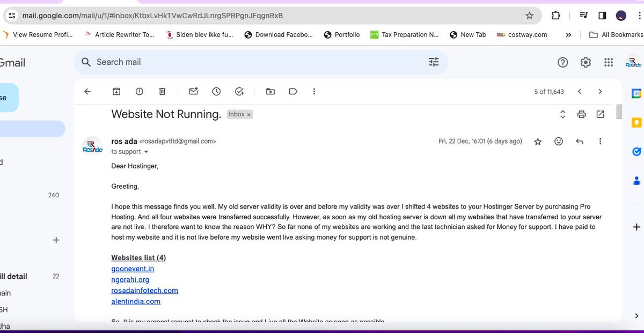Add the email to Tasks
644x333 pixels.
(240, 92)
